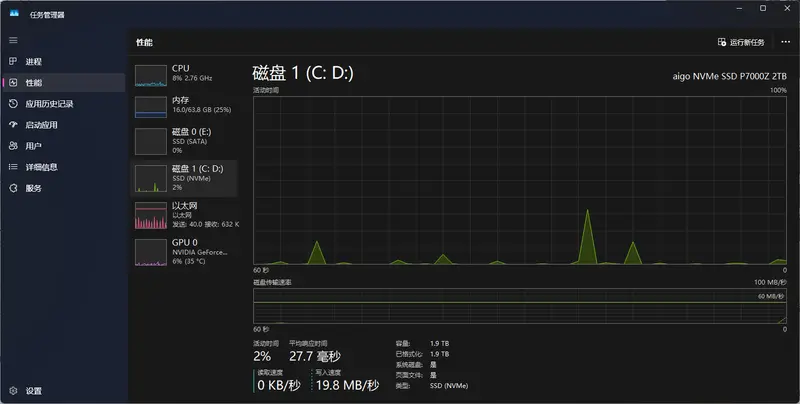Maximize the Task Manager window
Image resolution: width=800 pixels, height=404 pixels.
point(763,8)
